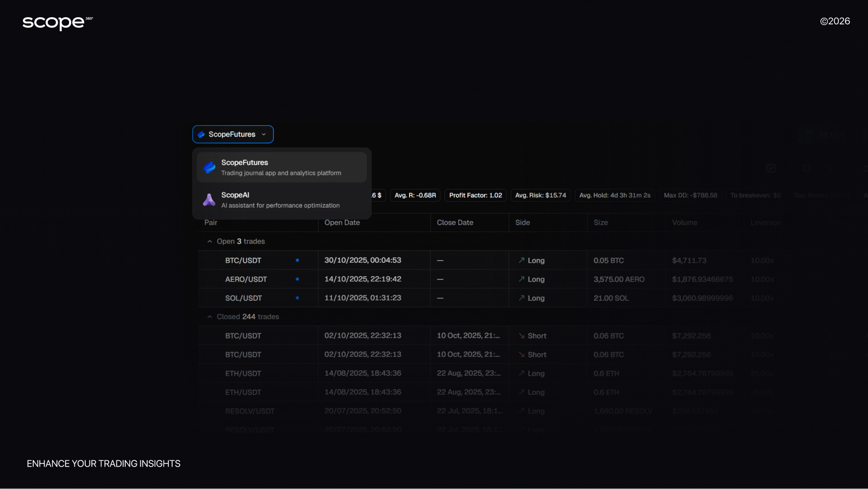Open the chart view icon

(771, 168)
